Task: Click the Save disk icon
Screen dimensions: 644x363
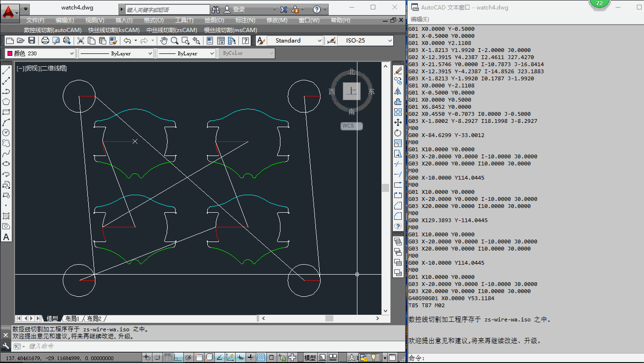Action: click(x=32, y=41)
